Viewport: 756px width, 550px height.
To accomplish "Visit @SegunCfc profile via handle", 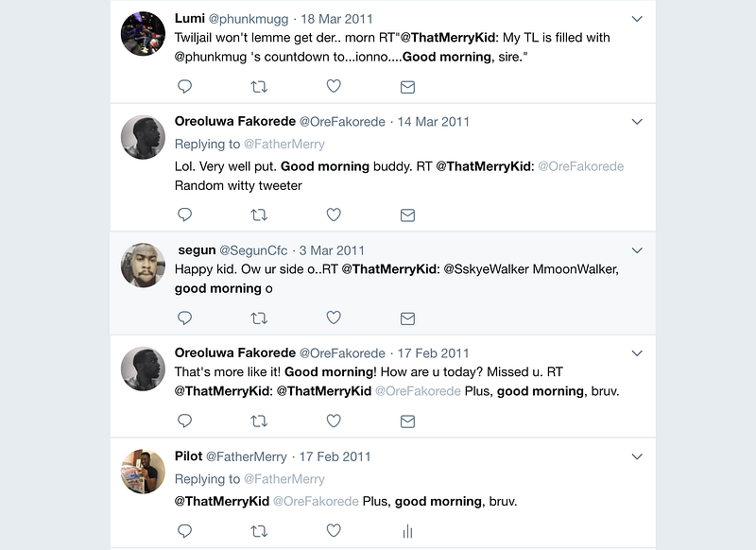I will [252, 250].
